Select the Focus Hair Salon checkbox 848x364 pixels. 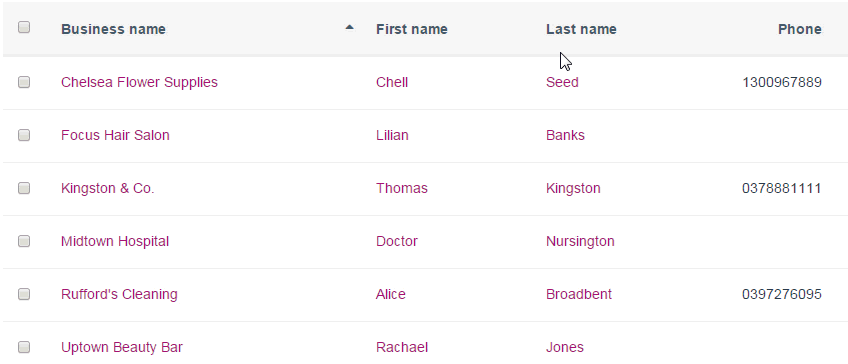[24, 135]
